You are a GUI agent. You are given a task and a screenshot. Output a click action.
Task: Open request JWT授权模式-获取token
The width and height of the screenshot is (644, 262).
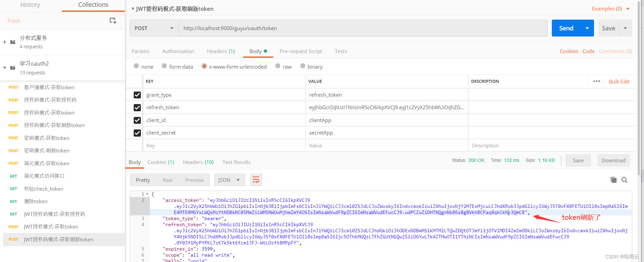(x=51, y=227)
